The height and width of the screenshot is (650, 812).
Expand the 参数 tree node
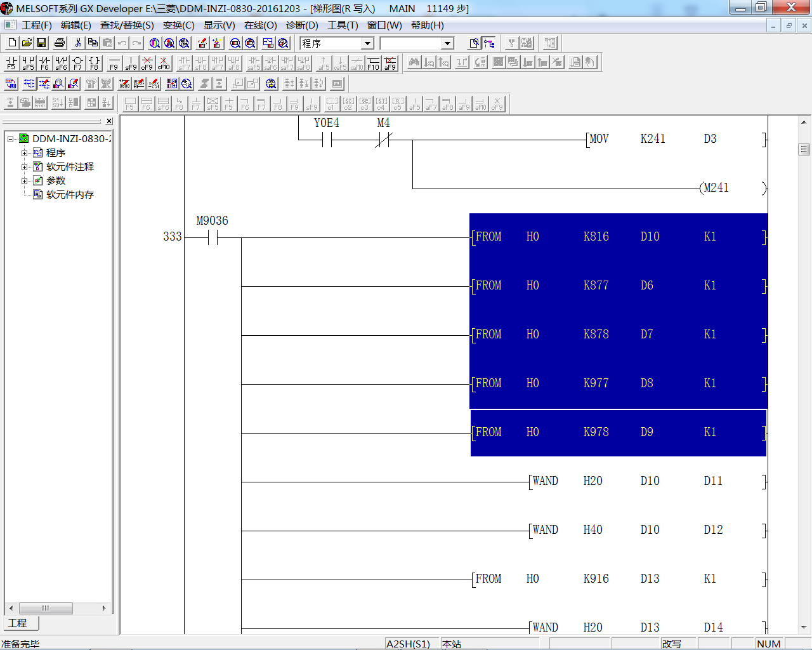(24, 181)
